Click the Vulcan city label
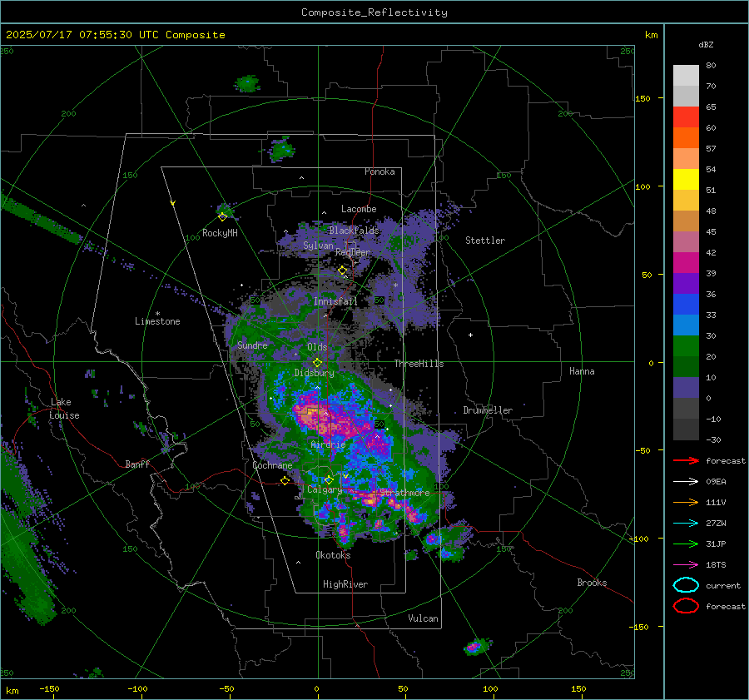Viewport: 749px width, 700px height. 423,618
